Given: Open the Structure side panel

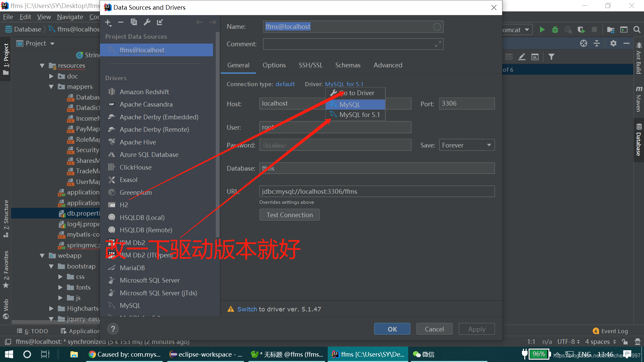Looking at the screenshot, I should point(6,219).
